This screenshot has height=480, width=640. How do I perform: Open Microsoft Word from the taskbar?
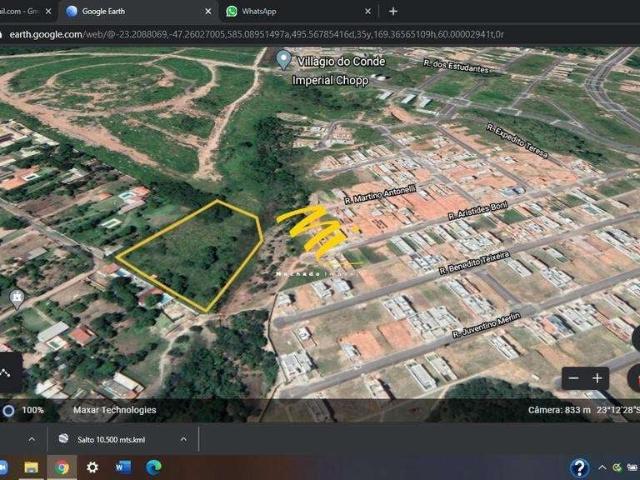(x=123, y=467)
